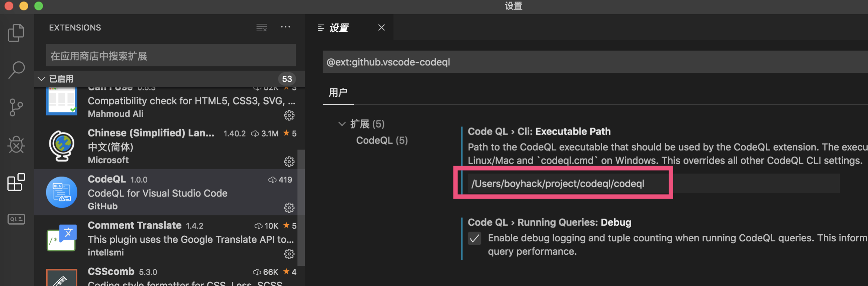
Task: Switch to the 用户 settings tab
Action: tap(338, 93)
